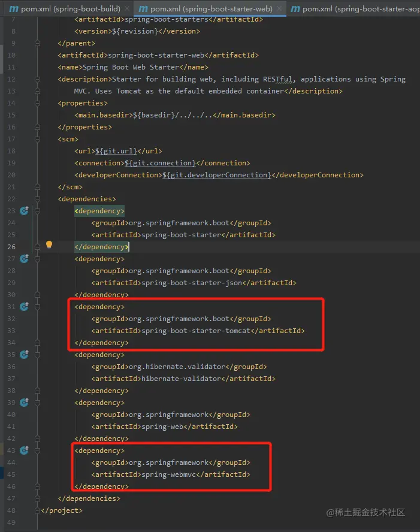Click the gutter icon beside line 31

coord(24,306)
